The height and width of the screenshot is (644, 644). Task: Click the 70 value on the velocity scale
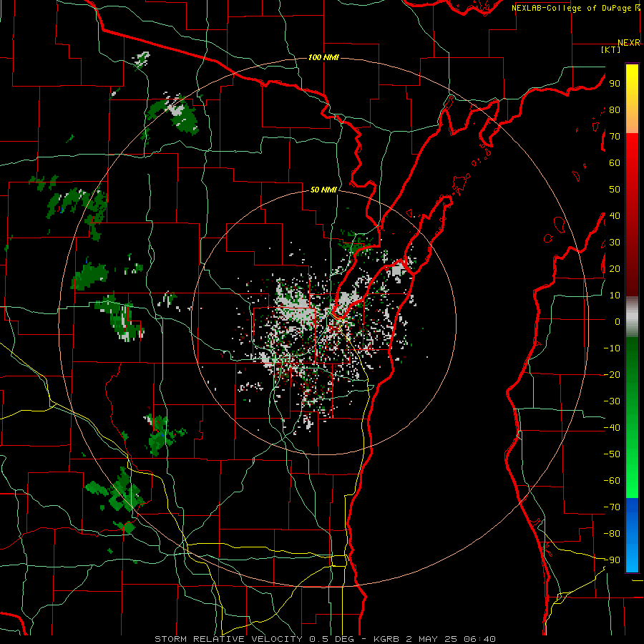tap(615, 137)
